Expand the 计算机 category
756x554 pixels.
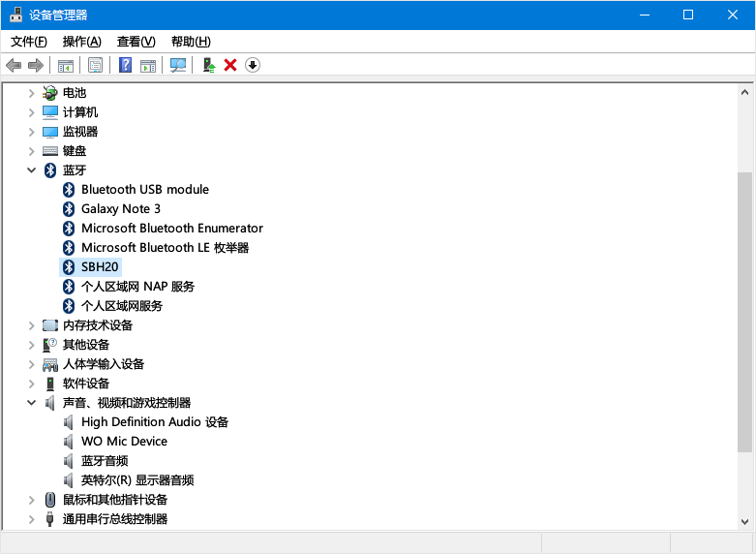pyautogui.click(x=31, y=112)
